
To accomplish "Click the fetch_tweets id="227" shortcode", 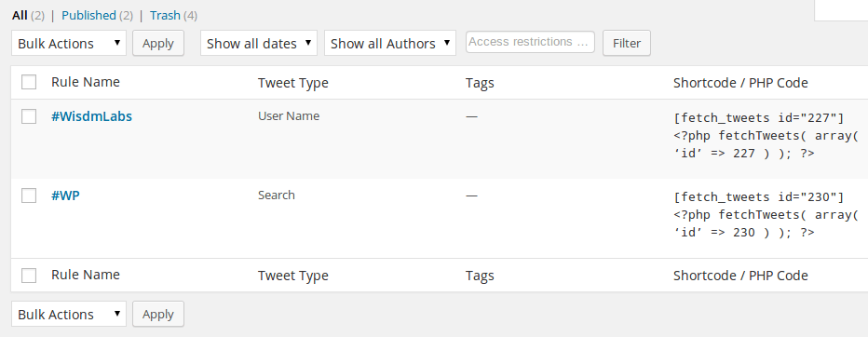I will 759,118.
